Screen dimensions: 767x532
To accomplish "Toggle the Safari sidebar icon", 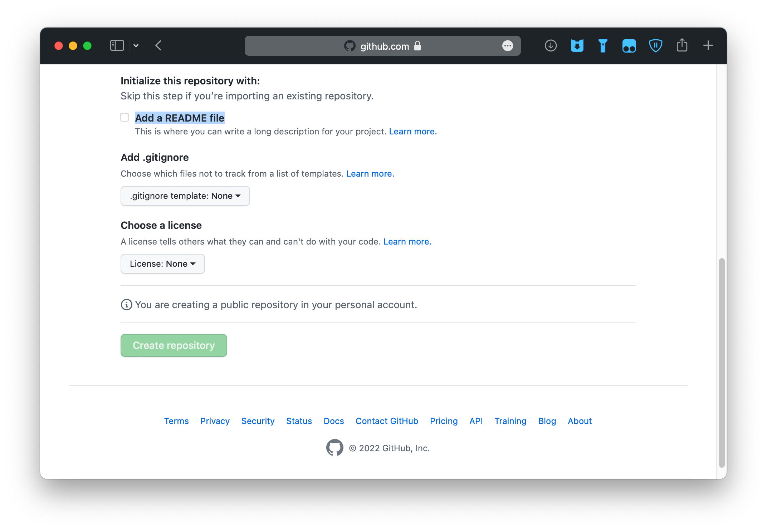I will pos(117,46).
